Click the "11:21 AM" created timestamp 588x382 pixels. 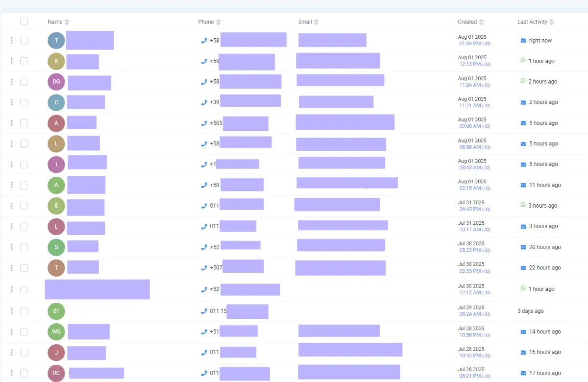(x=470, y=106)
